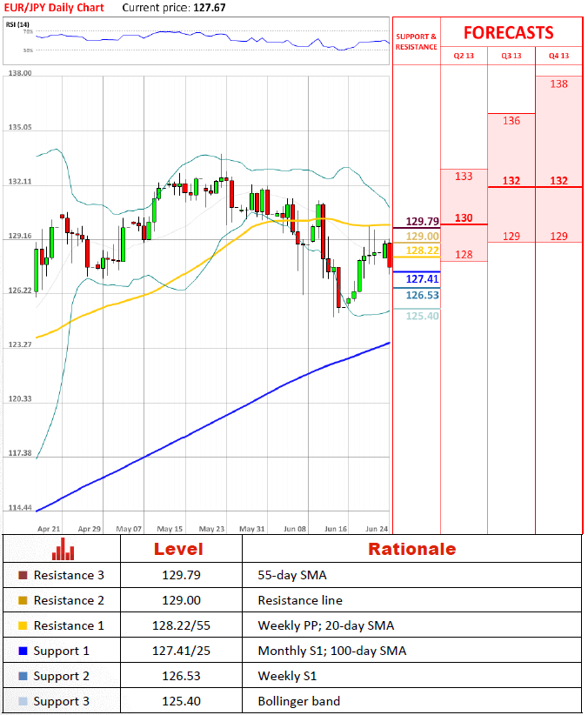588x715 pixels.
Task: Click the Support 2 steel-blue color swatch
Action: [x=23, y=676]
